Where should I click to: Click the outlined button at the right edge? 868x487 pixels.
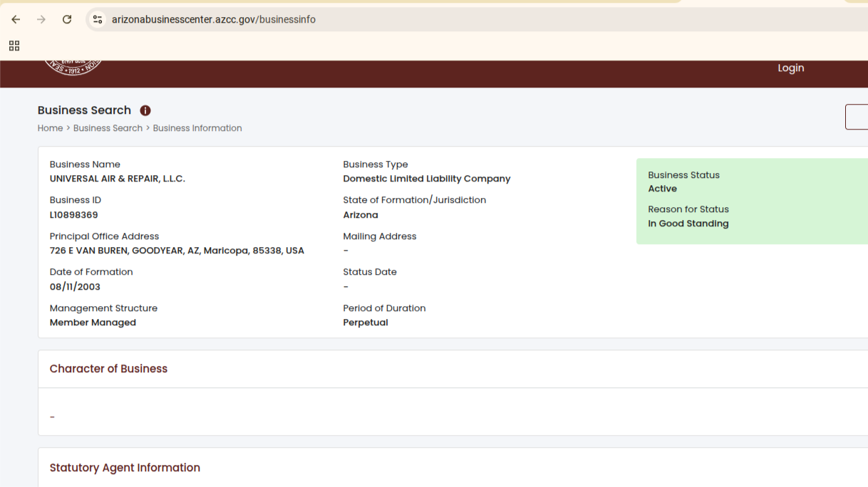click(x=857, y=117)
